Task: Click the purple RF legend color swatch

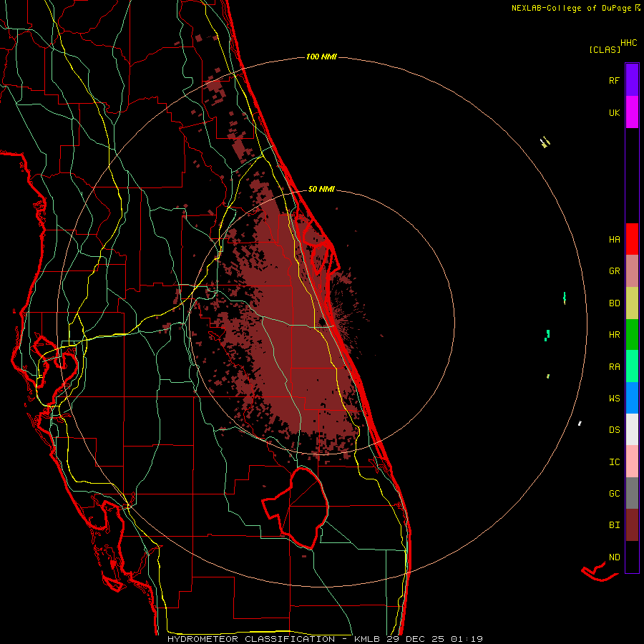Action: point(632,80)
